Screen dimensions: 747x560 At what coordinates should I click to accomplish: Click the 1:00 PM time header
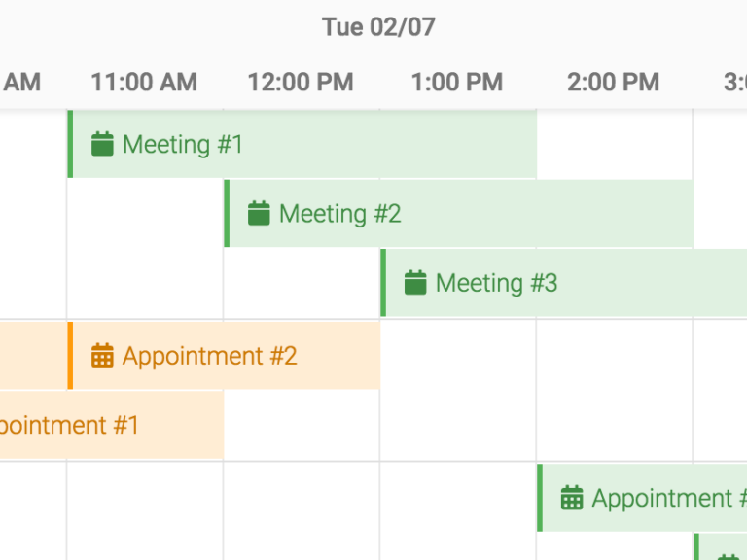(x=457, y=82)
